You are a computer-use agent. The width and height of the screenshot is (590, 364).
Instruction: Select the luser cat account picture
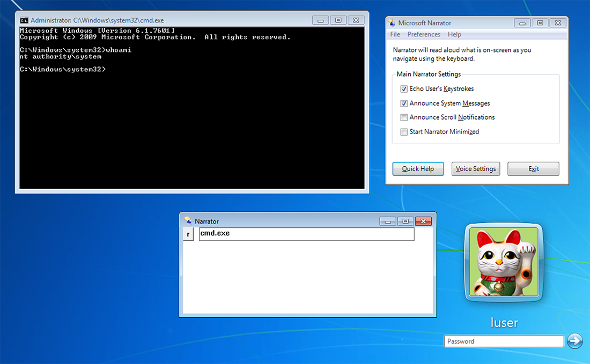point(504,262)
